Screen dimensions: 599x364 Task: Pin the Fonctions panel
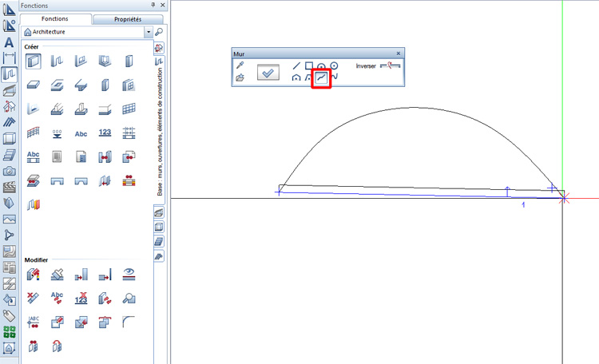153,5
